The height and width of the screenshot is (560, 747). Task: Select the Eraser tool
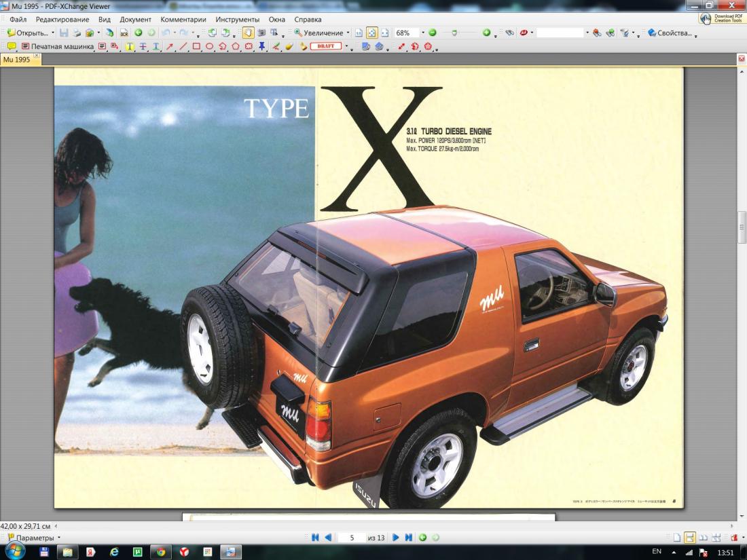(289, 46)
